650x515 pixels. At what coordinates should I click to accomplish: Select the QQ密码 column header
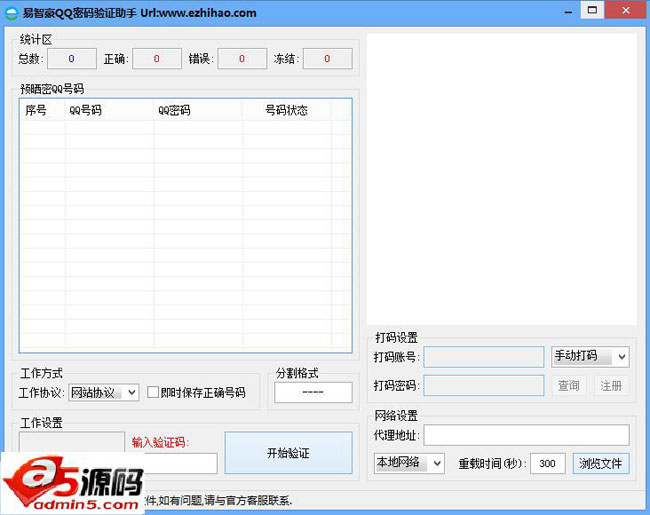[198, 110]
